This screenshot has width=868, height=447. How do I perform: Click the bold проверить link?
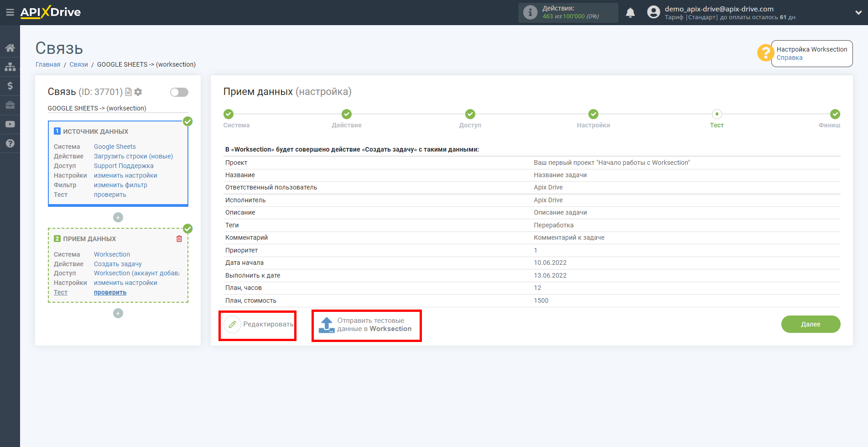pyautogui.click(x=110, y=292)
